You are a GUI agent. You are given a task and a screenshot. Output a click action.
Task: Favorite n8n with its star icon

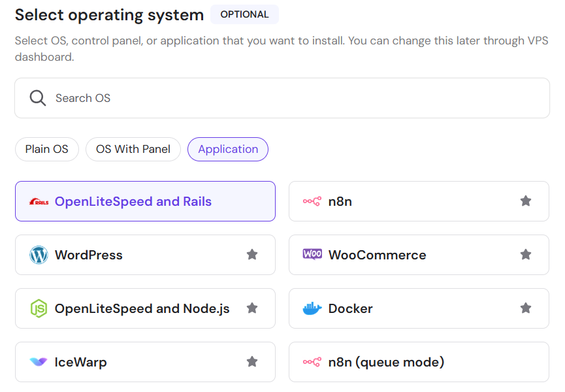click(x=526, y=201)
